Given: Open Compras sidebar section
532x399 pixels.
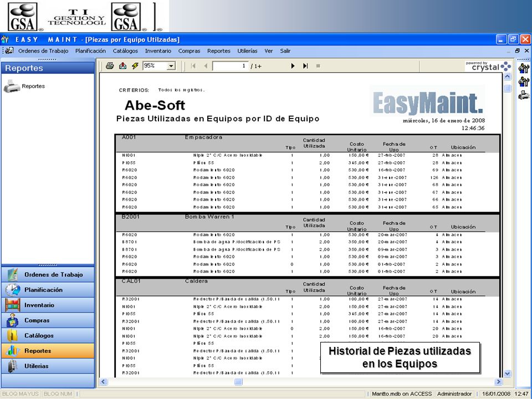Looking at the screenshot, I should click(x=48, y=320).
